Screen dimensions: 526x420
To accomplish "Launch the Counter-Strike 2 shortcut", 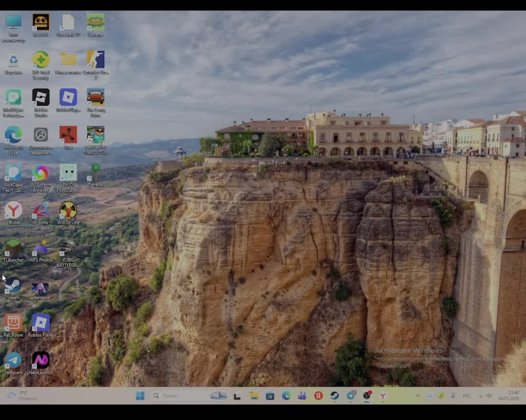I will pos(95,66).
